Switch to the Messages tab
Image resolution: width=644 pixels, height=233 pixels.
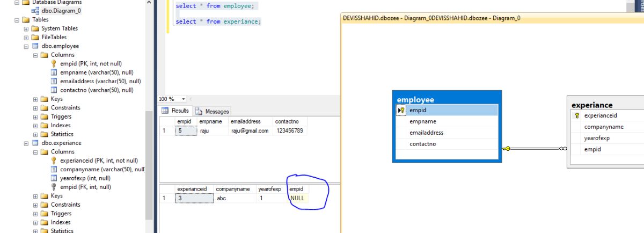(212, 111)
